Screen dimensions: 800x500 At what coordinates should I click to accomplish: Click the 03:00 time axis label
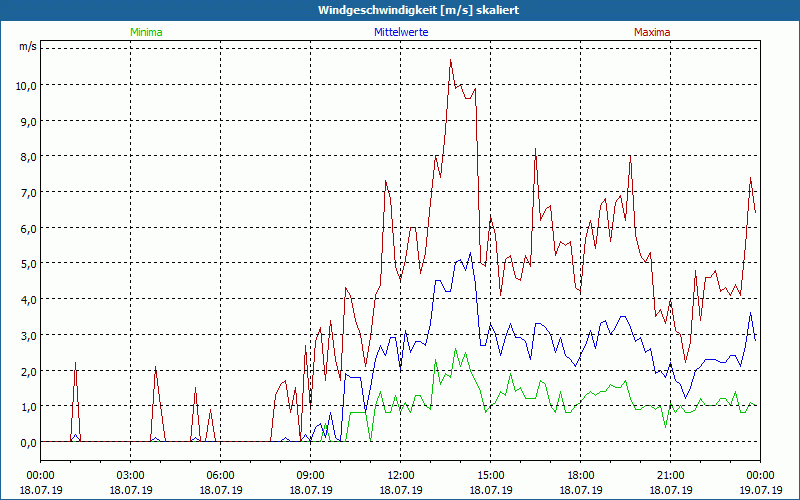pos(131,476)
